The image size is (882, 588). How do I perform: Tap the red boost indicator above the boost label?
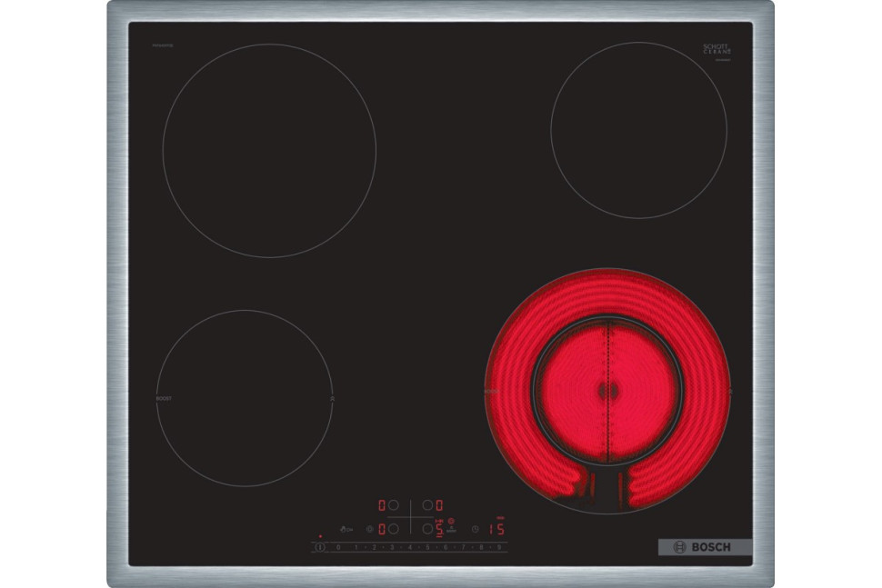pos(451,521)
